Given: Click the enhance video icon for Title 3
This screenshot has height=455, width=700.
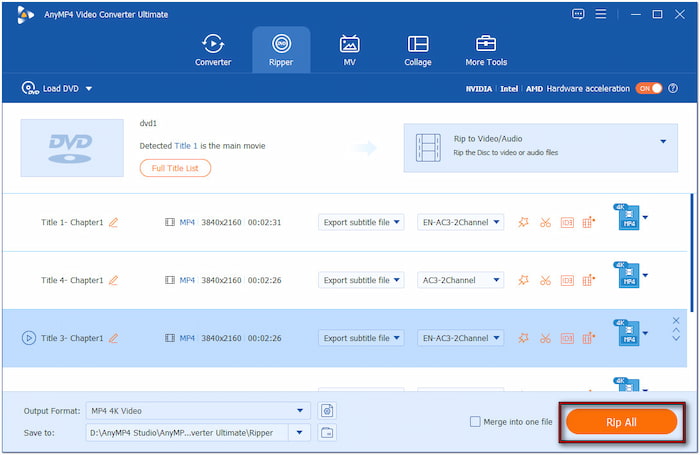Looking at the screenshot, I should coord(588,338).
